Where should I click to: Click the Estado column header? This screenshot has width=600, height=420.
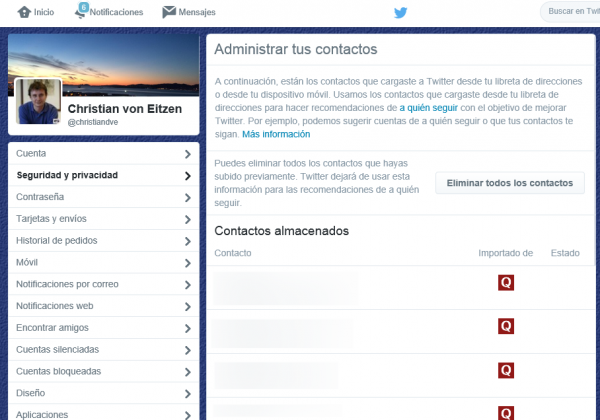point(565,253)
